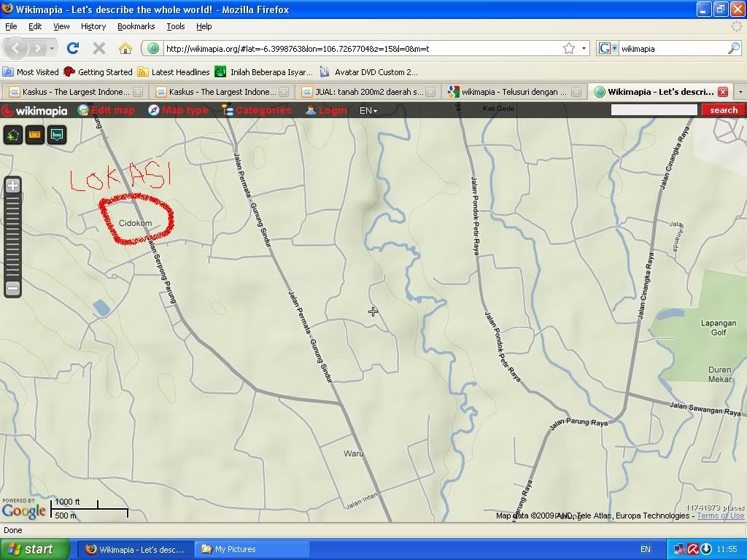Open the View menu
747x560 pixels.
coord(61,26)
